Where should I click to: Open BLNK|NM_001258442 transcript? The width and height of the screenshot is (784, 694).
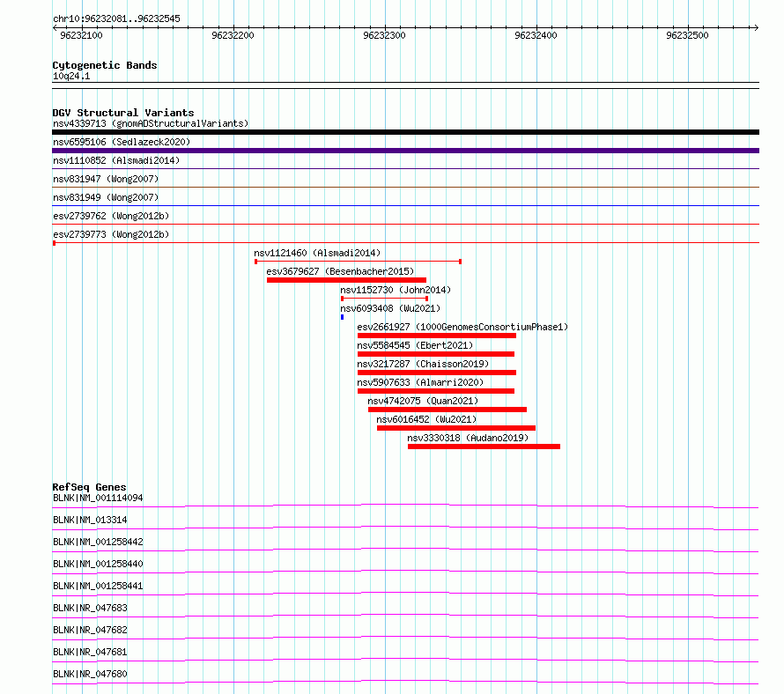(x=98, y=542)
